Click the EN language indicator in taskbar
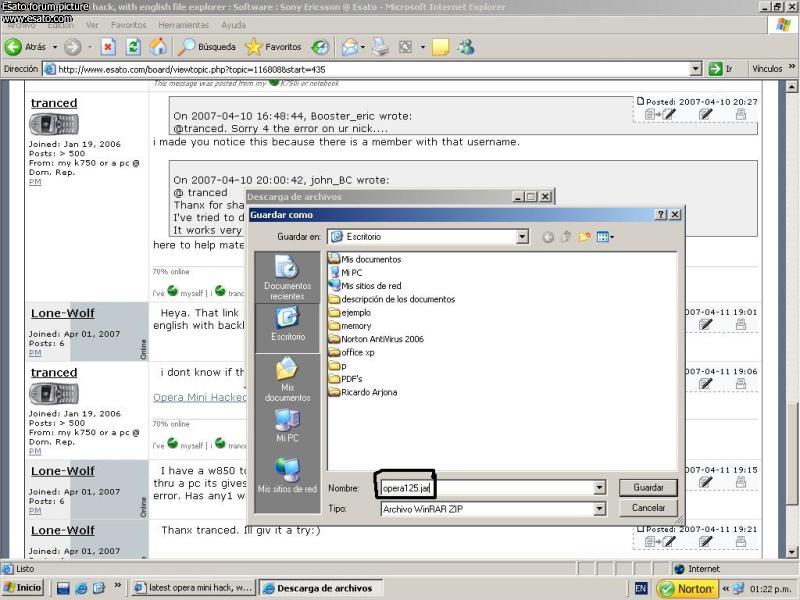 (641, 589)
